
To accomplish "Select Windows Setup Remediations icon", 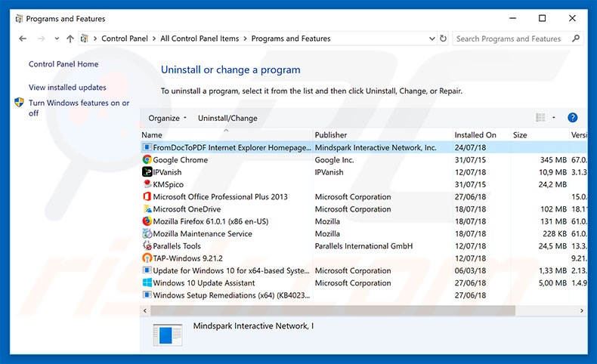I will point(147,295).
